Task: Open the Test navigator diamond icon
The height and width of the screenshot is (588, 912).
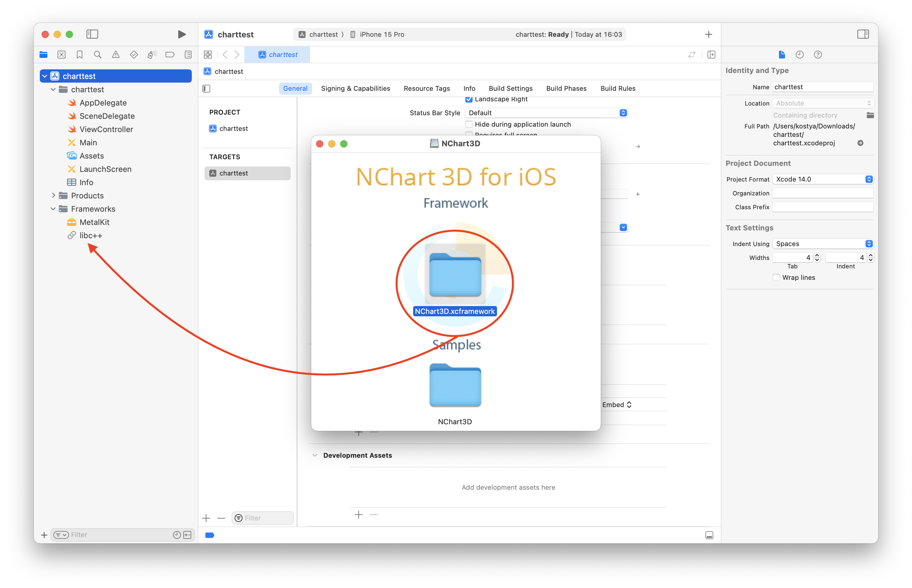Action: click(134, 55)
